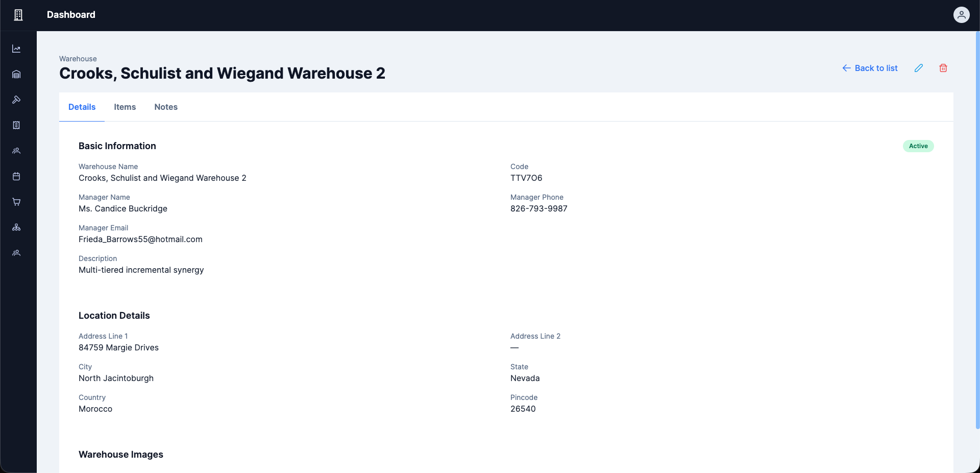Click the receipt/invoice icon in sidebar

pos(16,125)
